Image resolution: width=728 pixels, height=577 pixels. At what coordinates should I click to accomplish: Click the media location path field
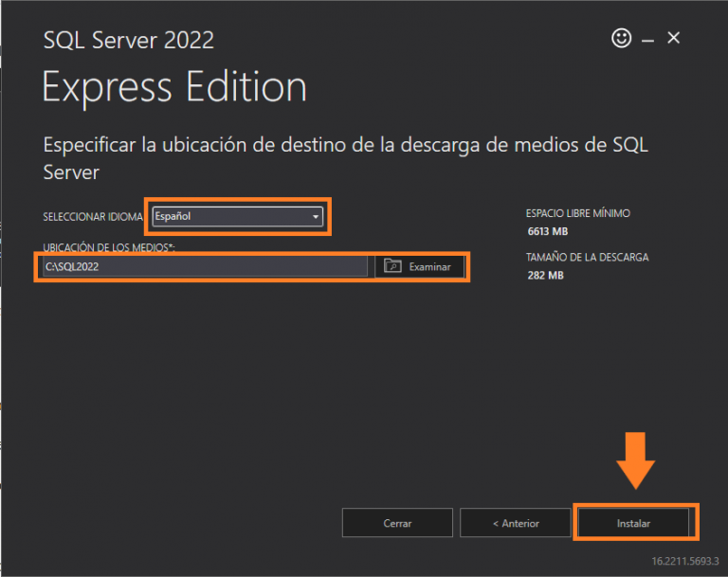tap(205, 266)
